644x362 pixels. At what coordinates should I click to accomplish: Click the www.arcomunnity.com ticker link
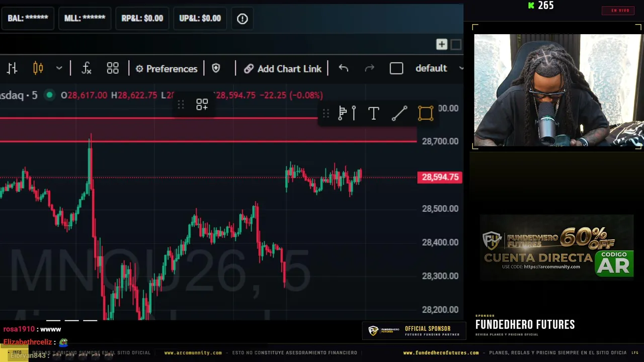pos(193,353)
